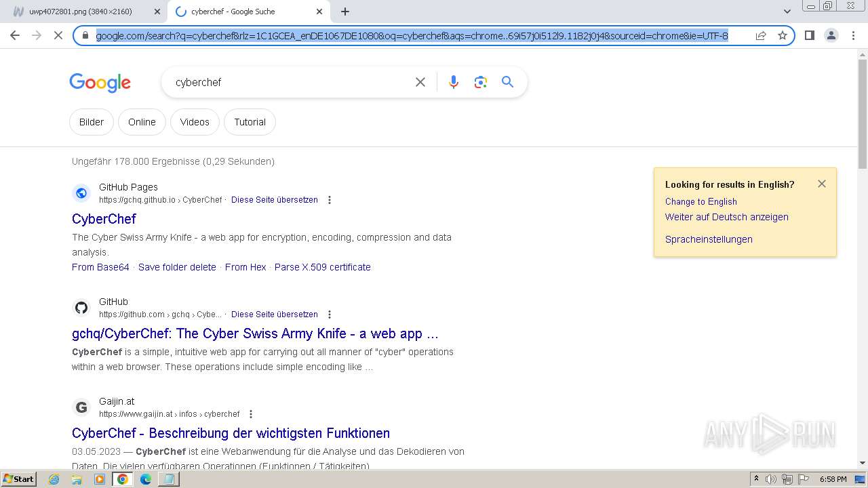The height and width of the screenshot is (488, 868).
Task: Open more options for GitHub result
Action: click(x=330, y=314)
